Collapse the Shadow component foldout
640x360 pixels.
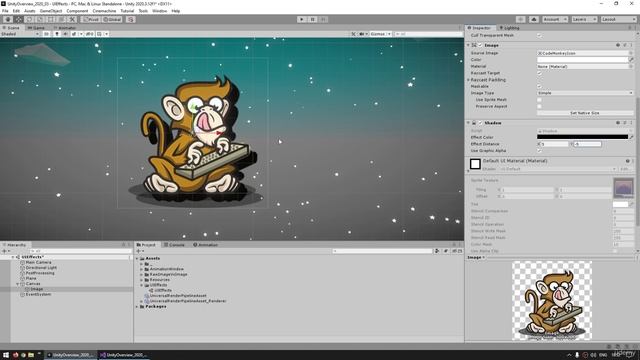(x=468, y=123)
